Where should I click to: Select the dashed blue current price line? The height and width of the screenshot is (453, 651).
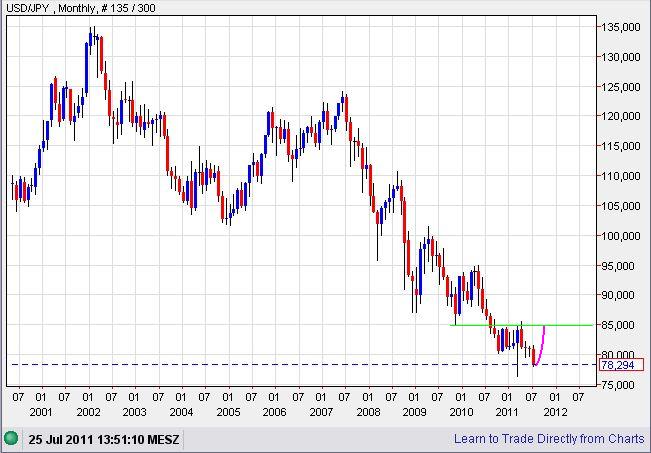[303, 365]
